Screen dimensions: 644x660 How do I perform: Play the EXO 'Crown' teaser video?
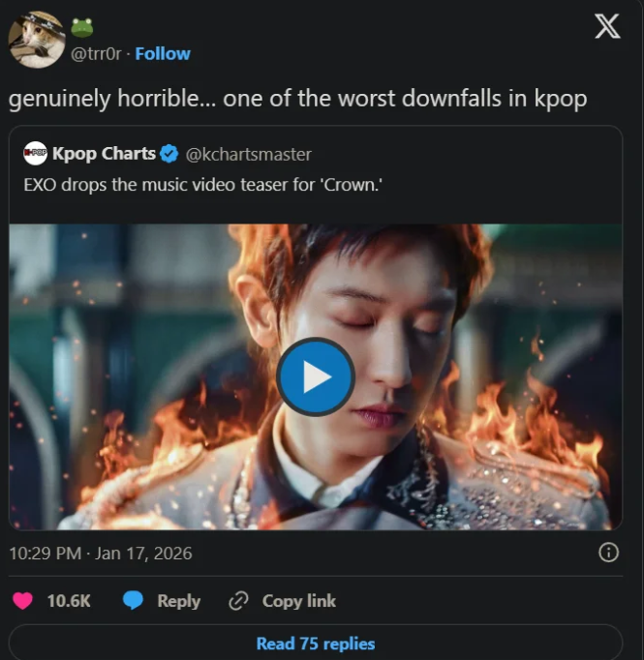(x=316, y=376)
